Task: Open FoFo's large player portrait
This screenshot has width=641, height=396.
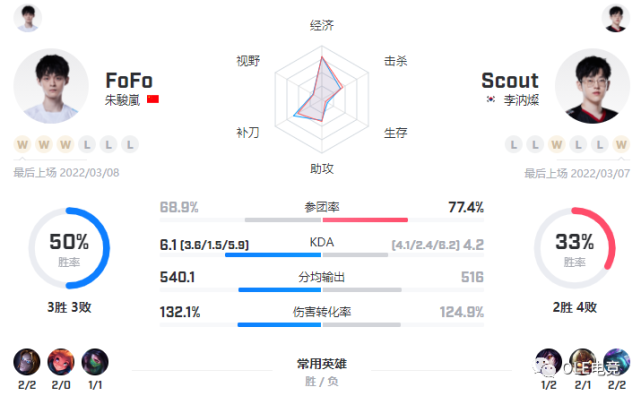Action: [x=51, y=86]
